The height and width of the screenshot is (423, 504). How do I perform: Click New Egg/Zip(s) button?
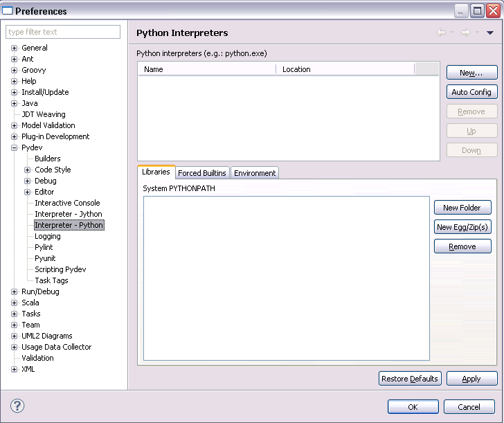coord(462,227)
